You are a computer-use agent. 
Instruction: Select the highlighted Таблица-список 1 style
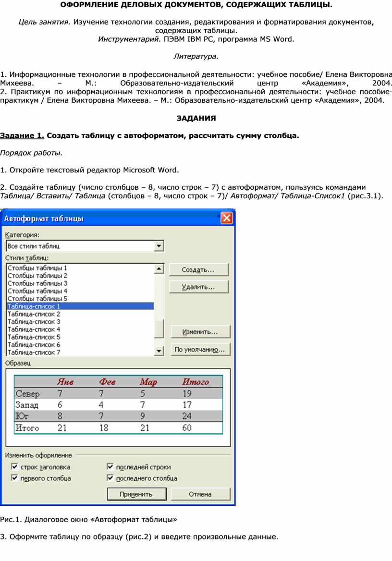point(81,306)
